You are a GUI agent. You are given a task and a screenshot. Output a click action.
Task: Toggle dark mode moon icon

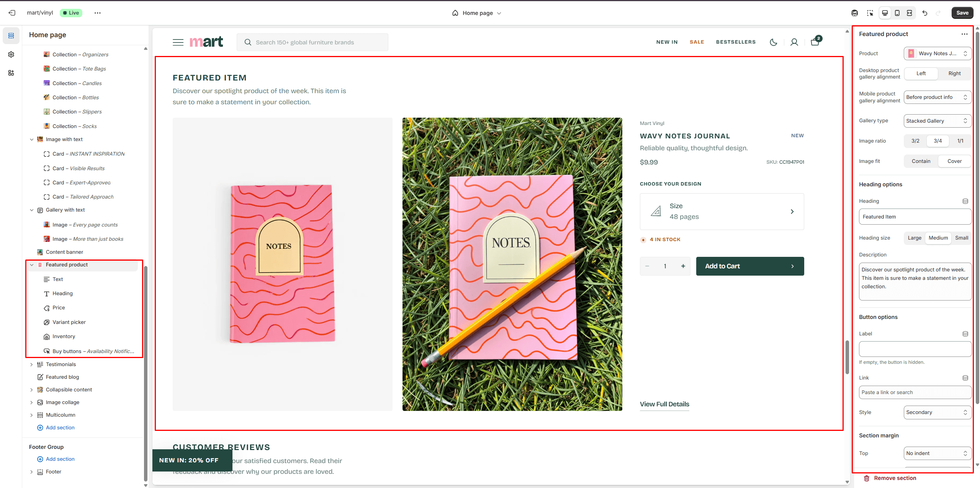tap(773, 42)
